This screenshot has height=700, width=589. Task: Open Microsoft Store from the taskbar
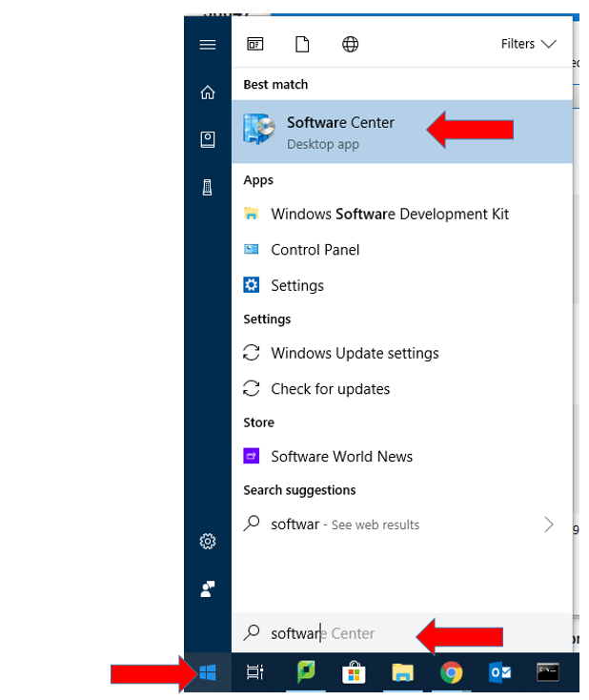(354, 672)
